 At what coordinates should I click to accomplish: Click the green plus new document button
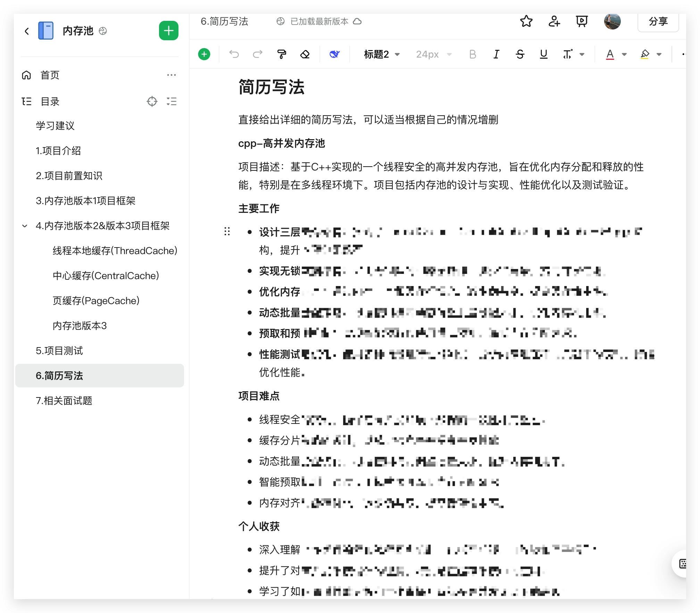click(x=168, y=31)
